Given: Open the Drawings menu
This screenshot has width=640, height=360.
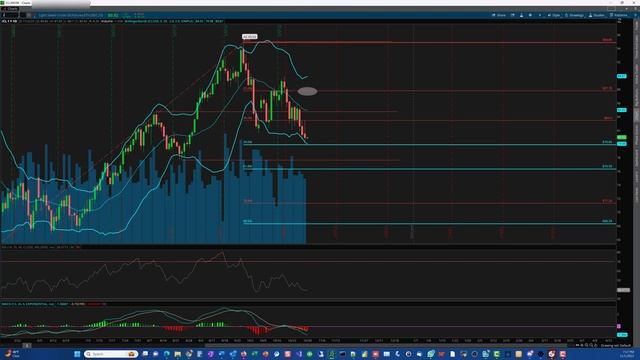Looking at the screenshot, I should coord(574,15).
